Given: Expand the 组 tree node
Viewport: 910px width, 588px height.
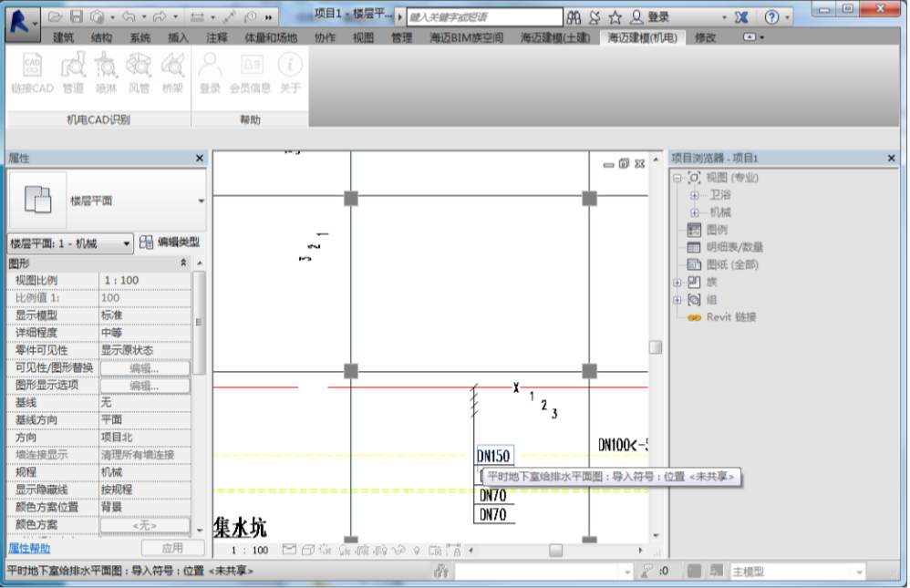Looking at the screenshot, I should point(677,300).
